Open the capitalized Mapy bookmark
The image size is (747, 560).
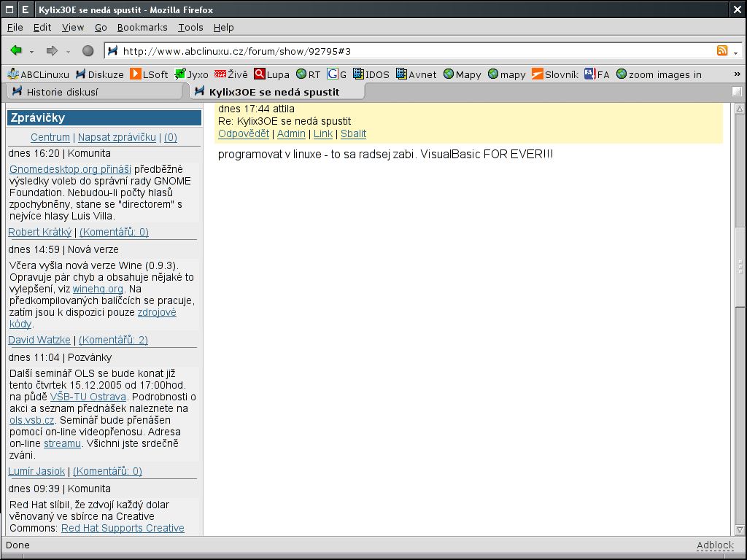[462, 74]
